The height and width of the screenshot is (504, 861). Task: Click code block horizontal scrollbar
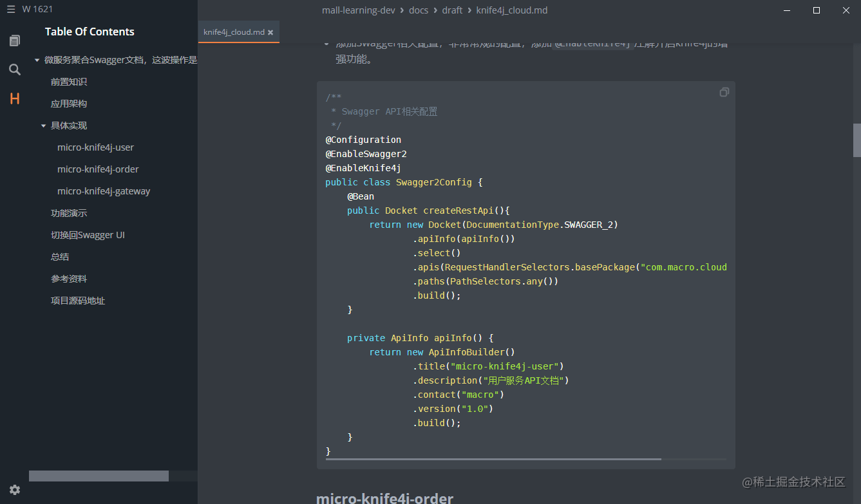[493, 459]
